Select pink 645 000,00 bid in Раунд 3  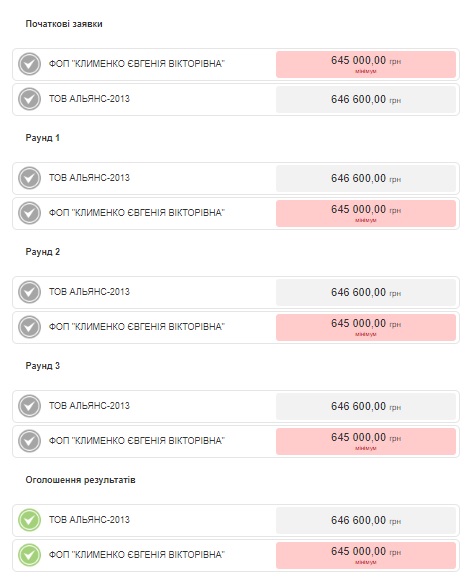click(366, 441)
